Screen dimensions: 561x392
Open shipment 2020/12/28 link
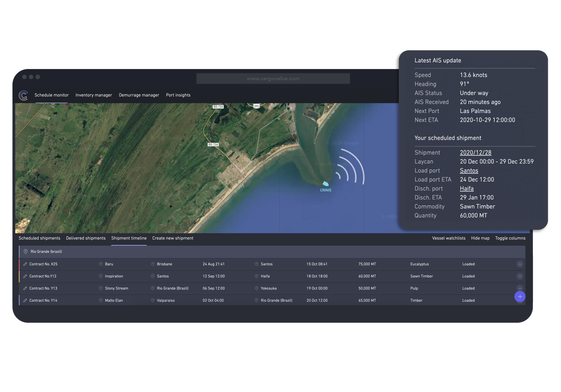(476, 153)
